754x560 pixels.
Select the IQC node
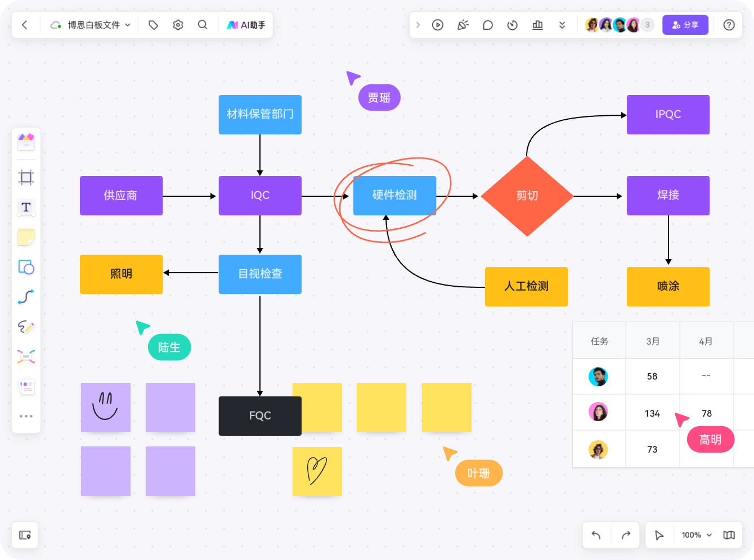click(260, 195)
